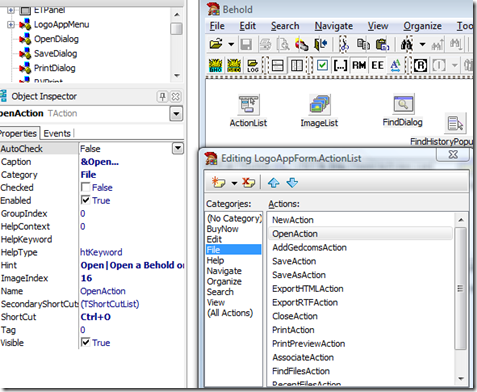Click the first yellow sunburst file icon

pyautogui.click(x=215, y=65)
